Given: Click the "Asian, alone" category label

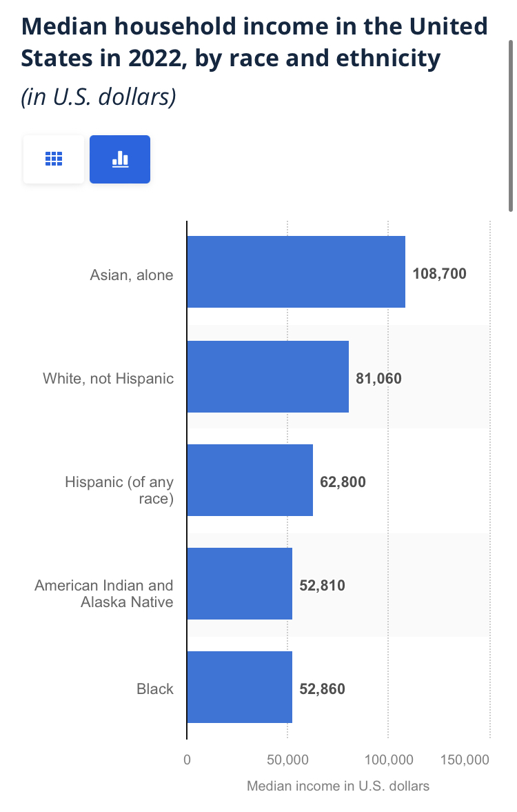Looking at the screenshot, I should point(132,275).
